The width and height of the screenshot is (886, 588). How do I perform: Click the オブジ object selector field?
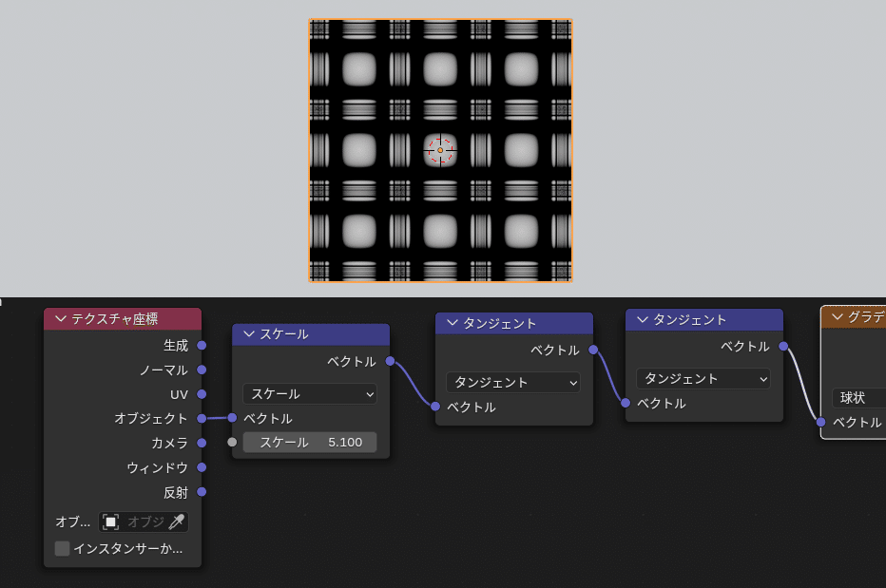[x=144, y=522]
